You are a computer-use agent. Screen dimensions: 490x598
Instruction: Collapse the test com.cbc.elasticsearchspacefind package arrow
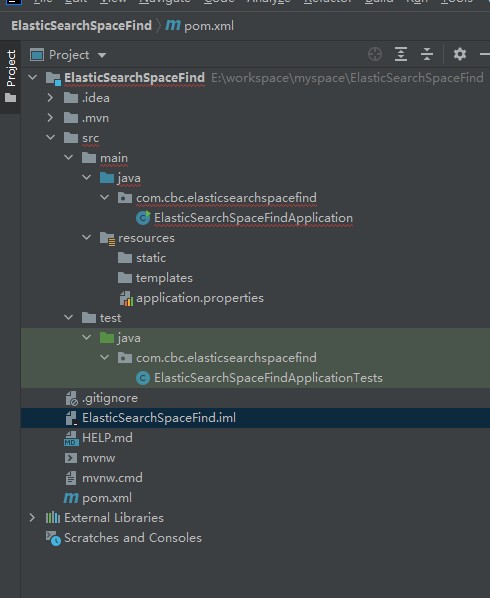coord(104,357)
